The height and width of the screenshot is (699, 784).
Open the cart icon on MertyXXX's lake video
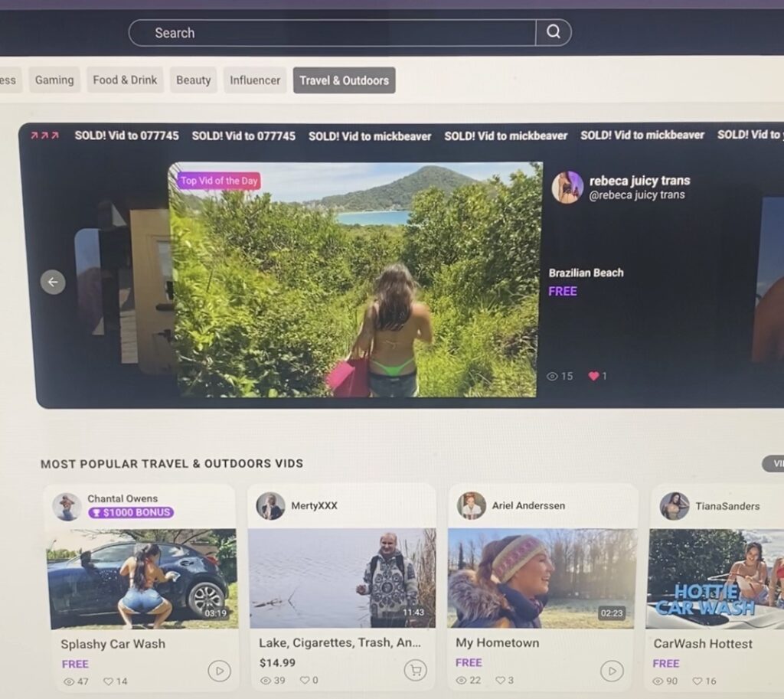(x=414, y=670)
